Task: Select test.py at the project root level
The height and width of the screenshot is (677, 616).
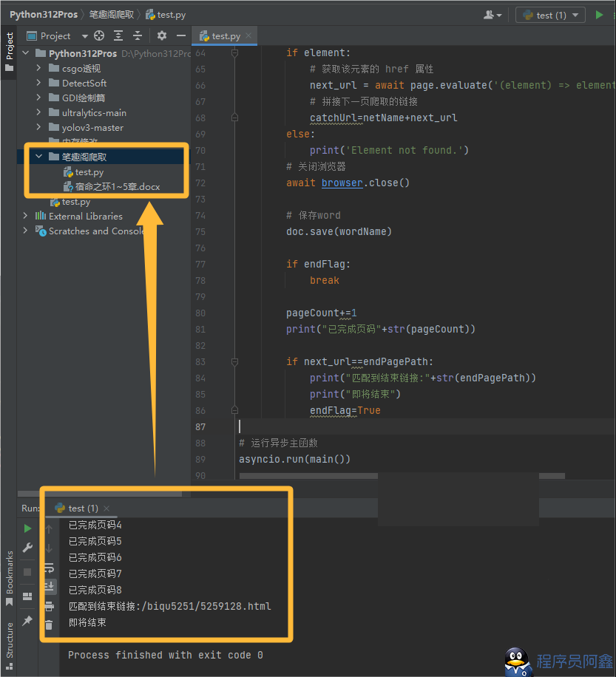Action: point(76,202)
